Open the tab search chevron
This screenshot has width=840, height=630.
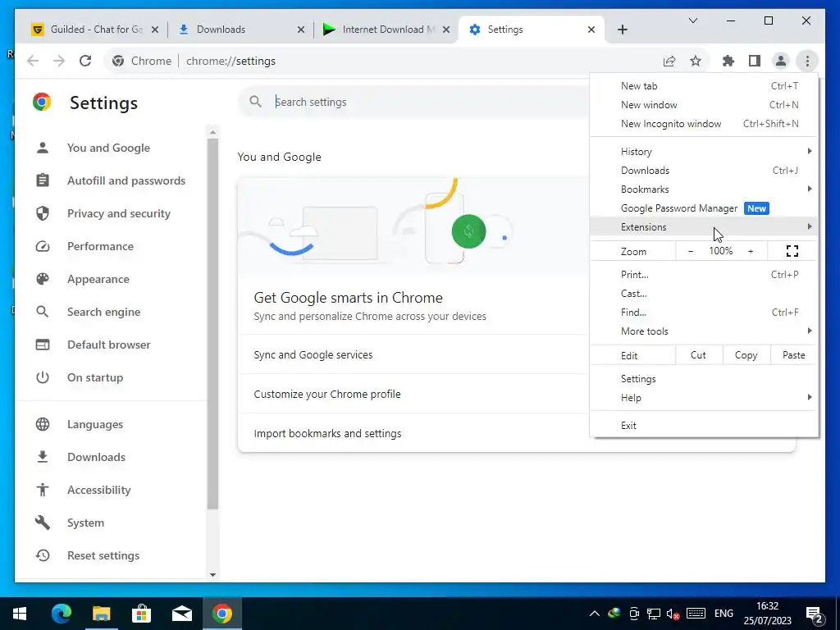pos(692,21)
